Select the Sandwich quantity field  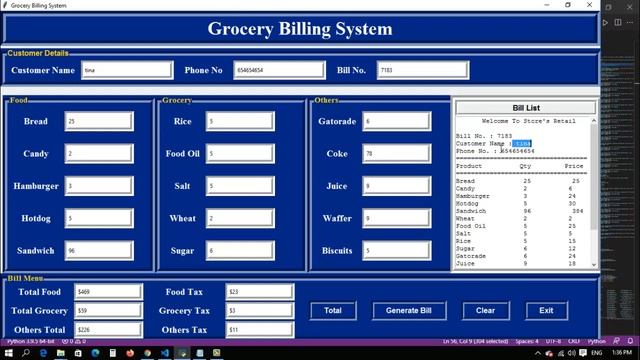pos(99,251)
